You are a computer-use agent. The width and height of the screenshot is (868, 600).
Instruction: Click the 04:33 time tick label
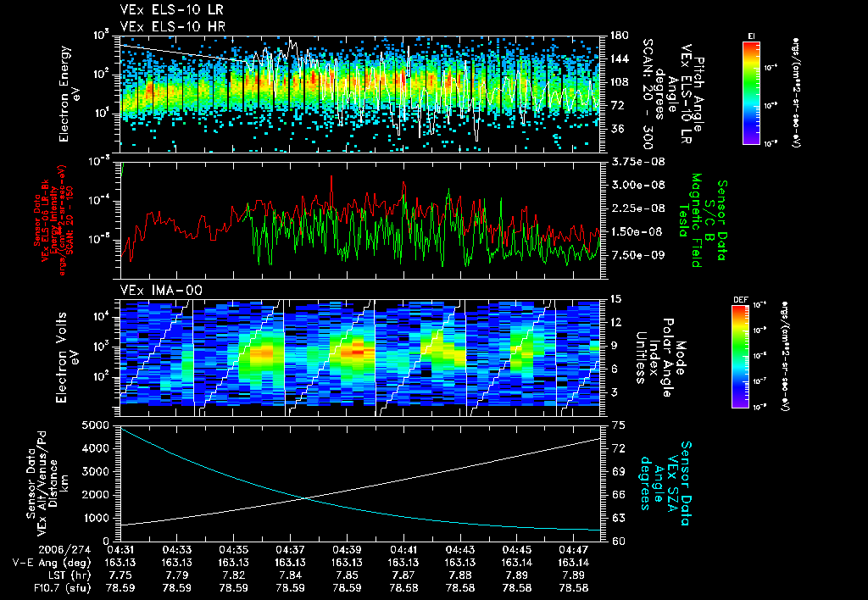177,552
